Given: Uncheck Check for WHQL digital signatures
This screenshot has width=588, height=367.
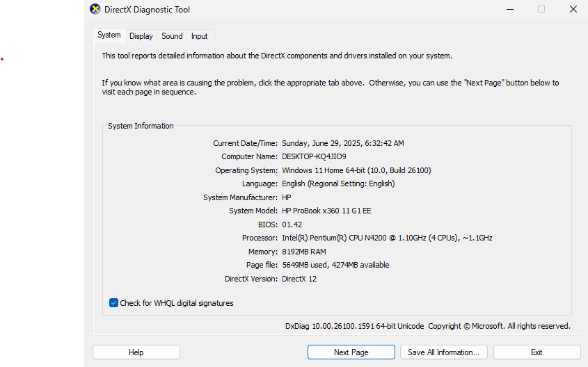Looking at the screenshot, I should [114, 303].
